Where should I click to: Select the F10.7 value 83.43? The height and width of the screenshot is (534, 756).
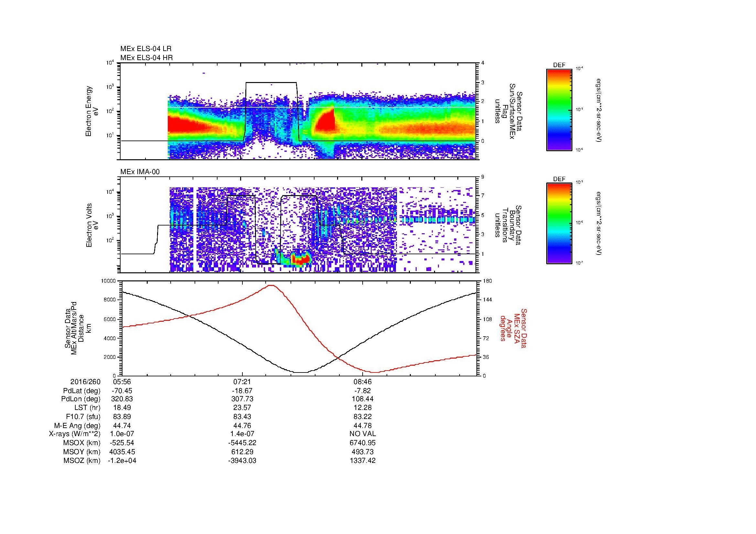(x=242, y=416)
